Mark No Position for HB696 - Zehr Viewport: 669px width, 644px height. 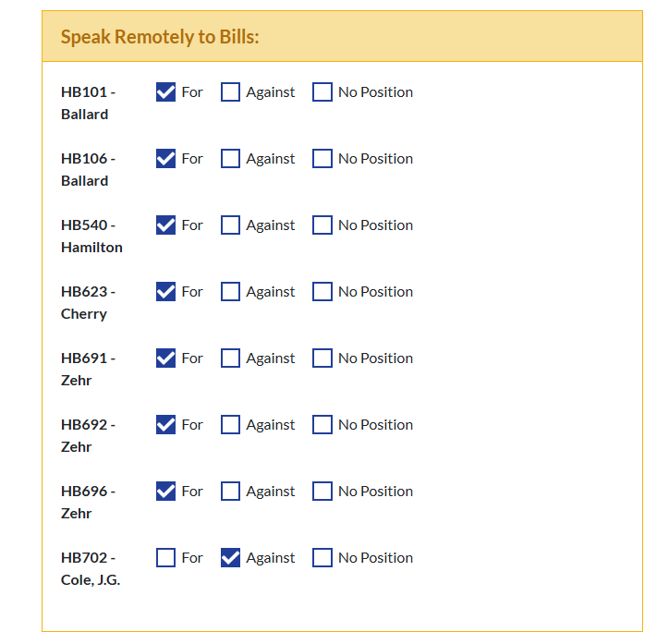click(x=322, y=492)
